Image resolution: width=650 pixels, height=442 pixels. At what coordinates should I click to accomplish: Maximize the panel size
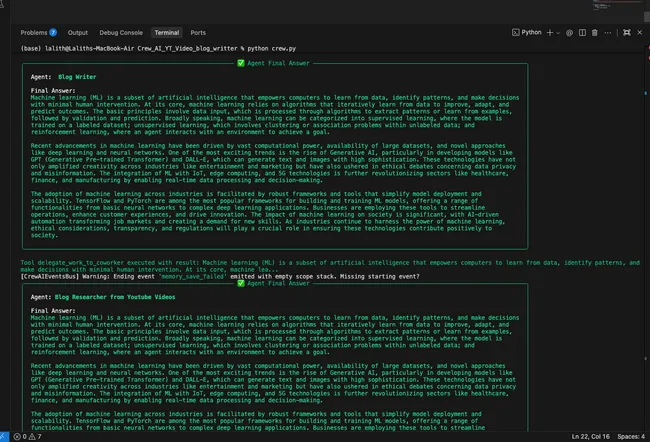click(627, 32)
